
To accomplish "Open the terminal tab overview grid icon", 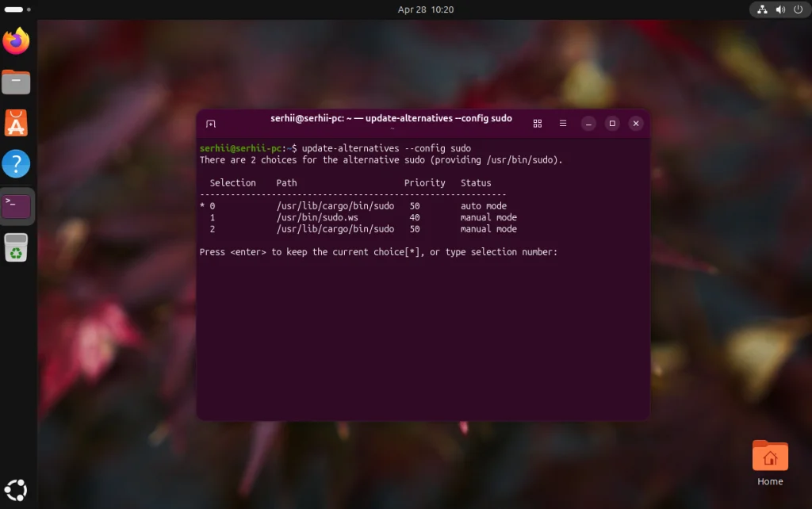I will (538, 123).
